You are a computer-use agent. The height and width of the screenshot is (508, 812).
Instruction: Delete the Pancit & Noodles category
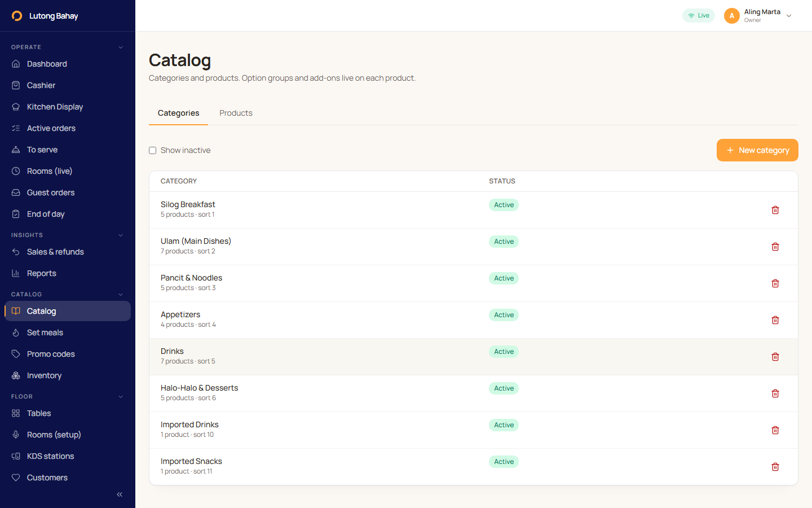pyautogui.click(x=775, y=283)
